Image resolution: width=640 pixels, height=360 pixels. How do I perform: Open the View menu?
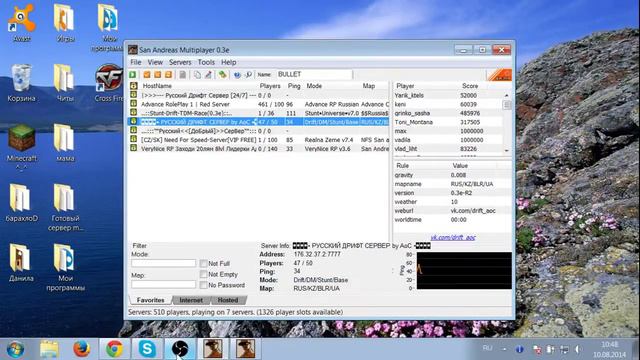[x=155, y=62]
